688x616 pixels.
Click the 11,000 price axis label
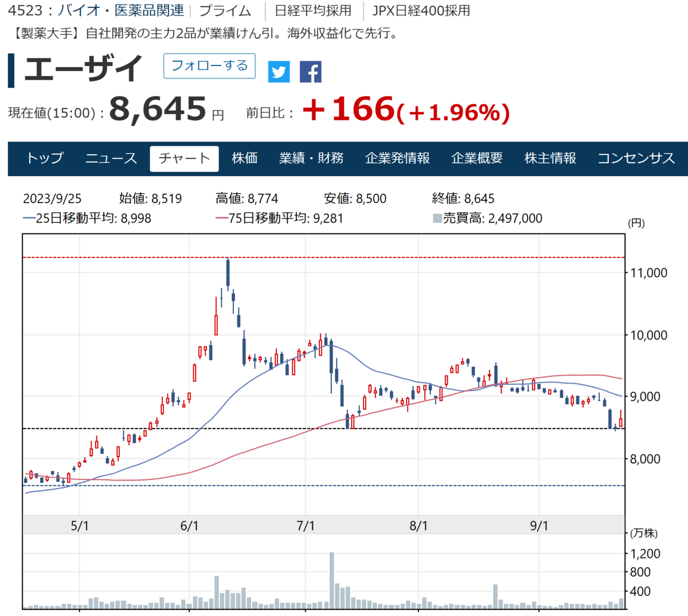(x=648, y=273)
